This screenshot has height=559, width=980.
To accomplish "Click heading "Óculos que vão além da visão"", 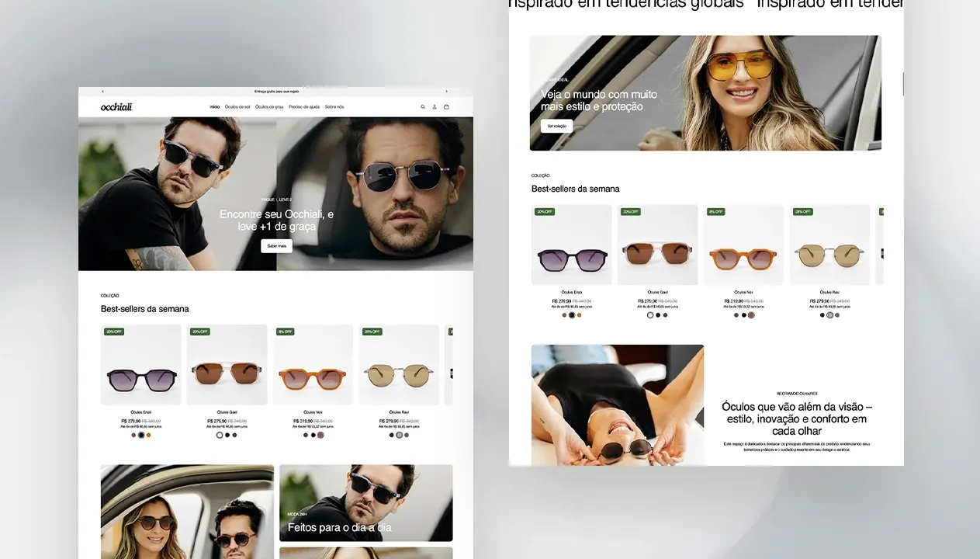I will (x=797, y=418).
